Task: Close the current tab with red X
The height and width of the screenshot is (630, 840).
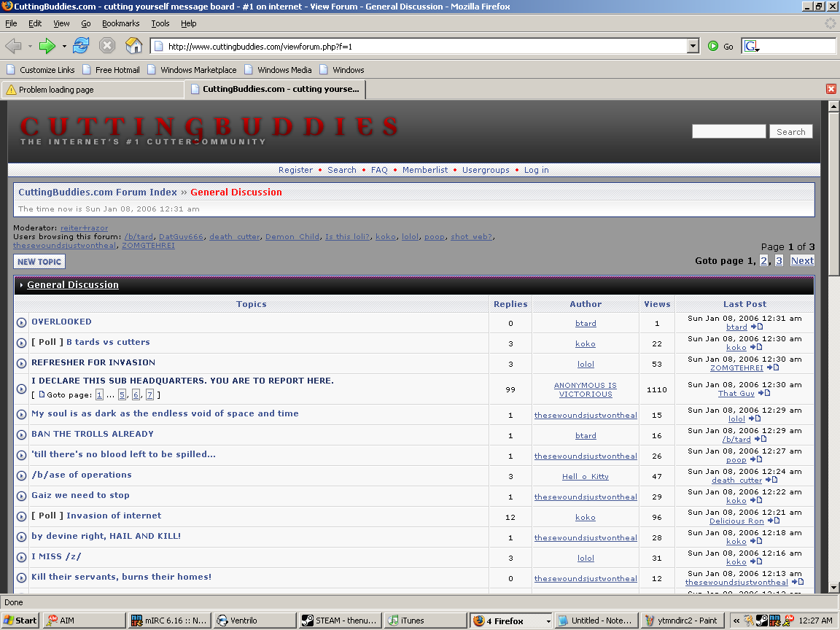Action: (831, 89)
